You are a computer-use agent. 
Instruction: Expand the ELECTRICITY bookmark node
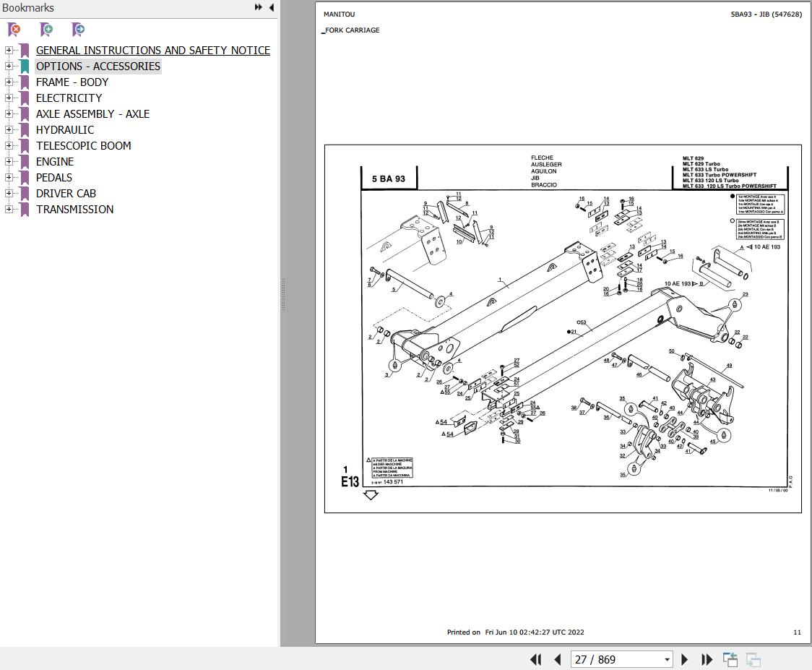8,98
